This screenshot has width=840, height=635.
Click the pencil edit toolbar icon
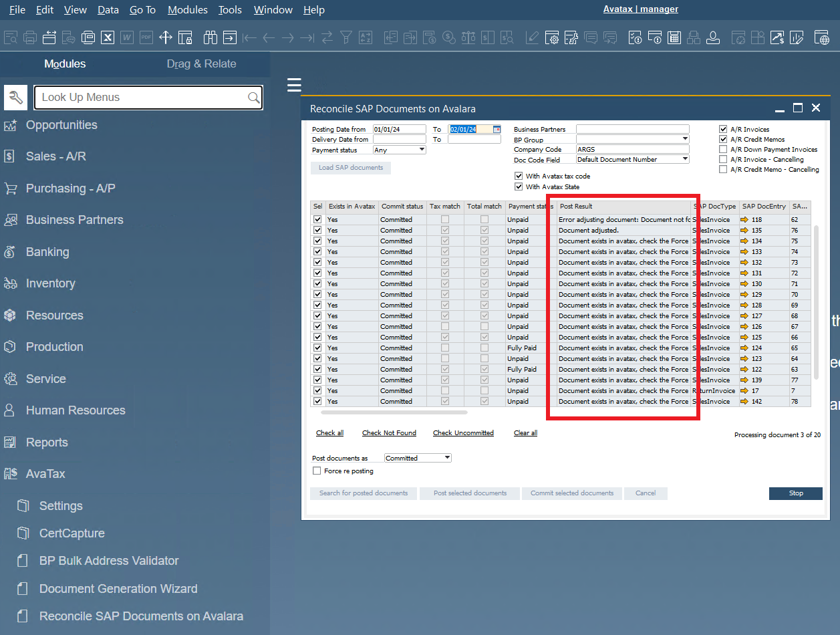pyautogui.click(x=533, y=37)
